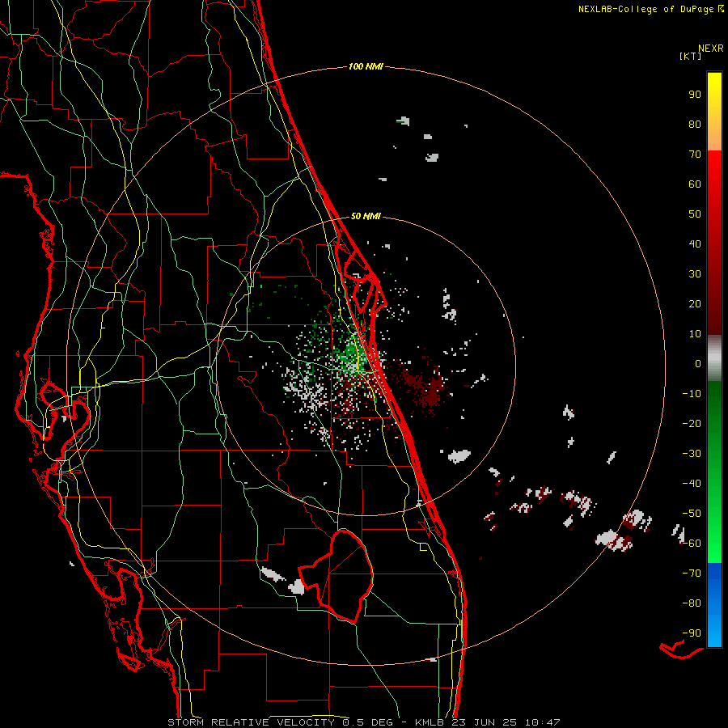Screen dimensions: 728x728
Task: Pick the blue segment at bottom of color bar
Action: coord(714,605)
